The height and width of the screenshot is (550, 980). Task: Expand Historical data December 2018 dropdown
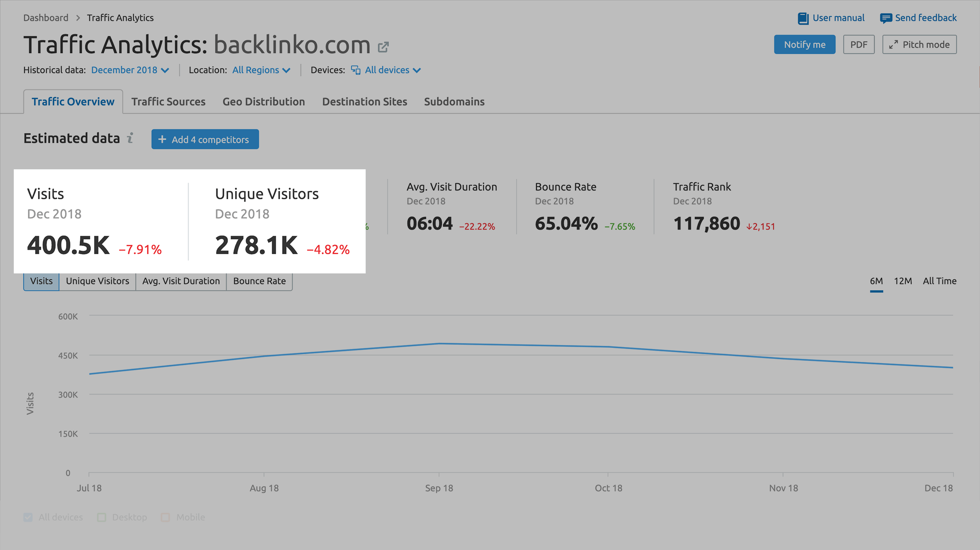click(x=129, y=70)
